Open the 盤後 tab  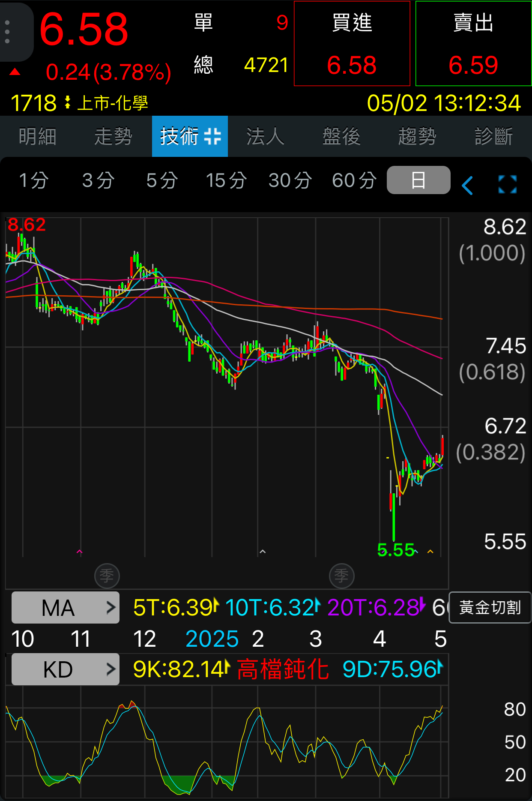tap(341, 137)
